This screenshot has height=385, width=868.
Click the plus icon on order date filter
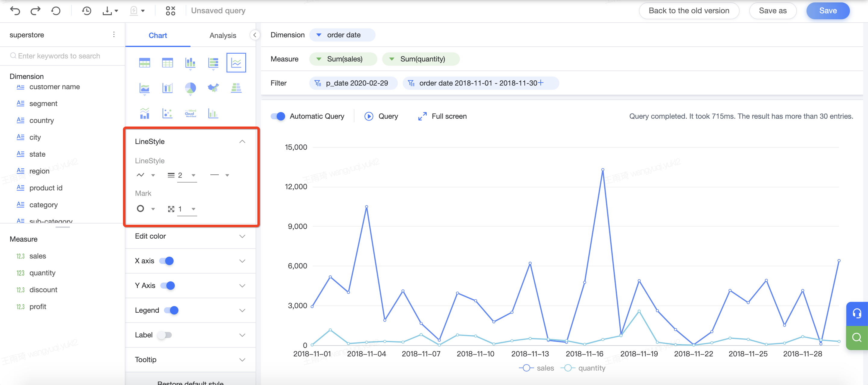tap(541, 83)
